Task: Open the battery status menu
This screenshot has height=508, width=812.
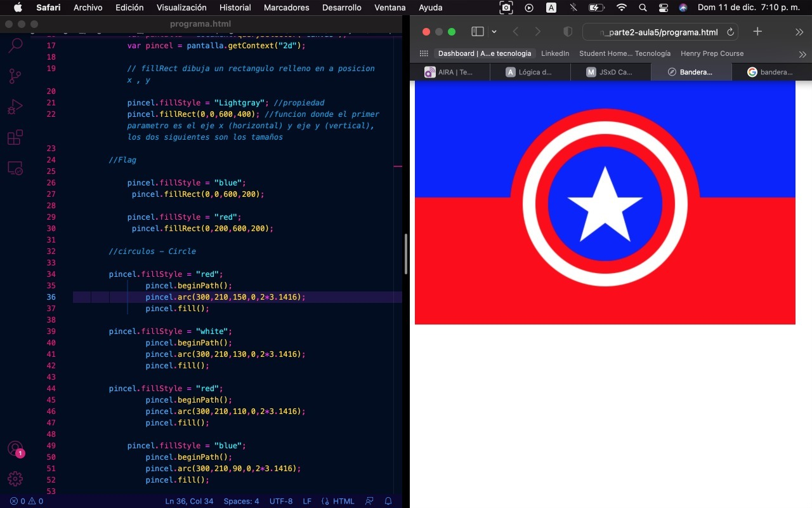Action: pos(596,8)
